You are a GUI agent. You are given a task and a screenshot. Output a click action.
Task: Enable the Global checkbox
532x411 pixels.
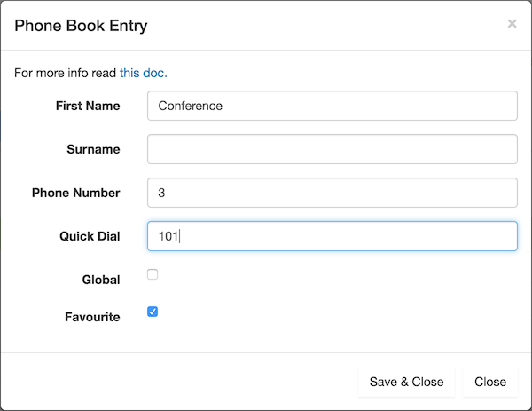tap(153, 274)
